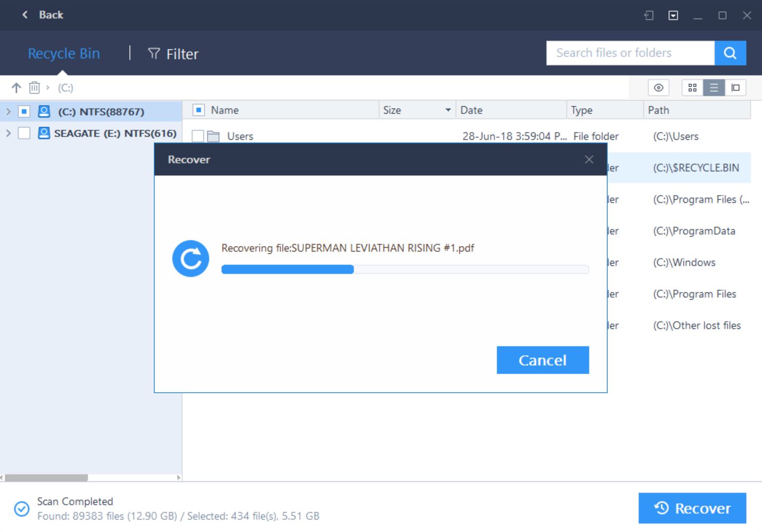Open the Filter menu

pos(173,54)
